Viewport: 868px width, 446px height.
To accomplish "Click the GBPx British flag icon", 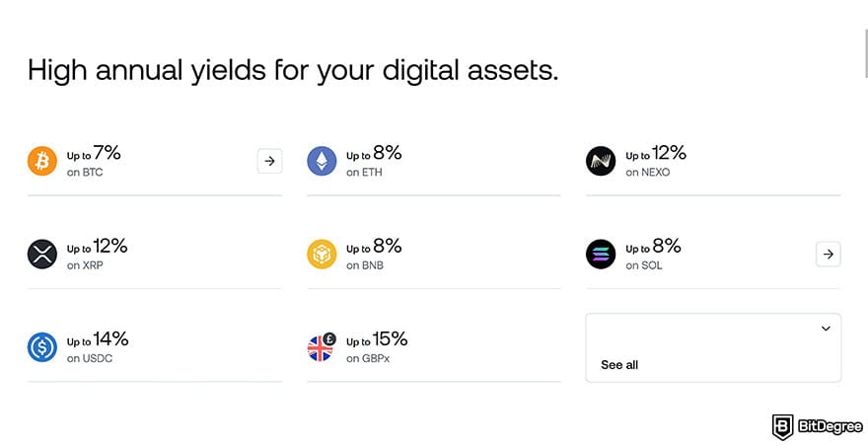I will (x=322, y=347).
